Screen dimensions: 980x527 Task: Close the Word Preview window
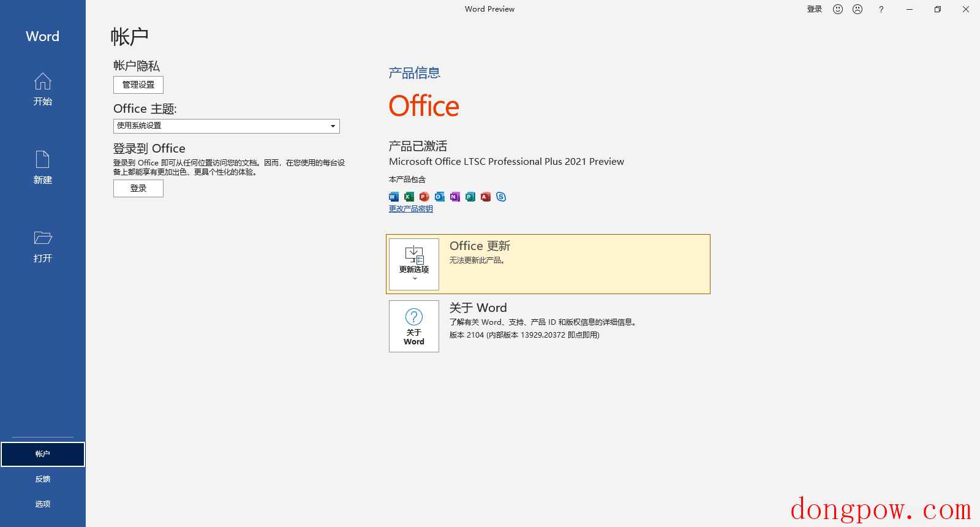point(966,9)
